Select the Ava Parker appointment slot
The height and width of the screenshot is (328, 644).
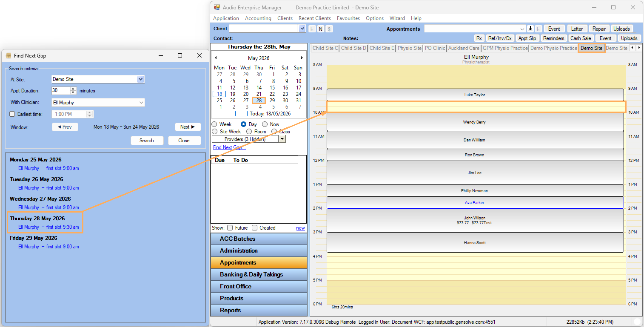click(475, 203)
